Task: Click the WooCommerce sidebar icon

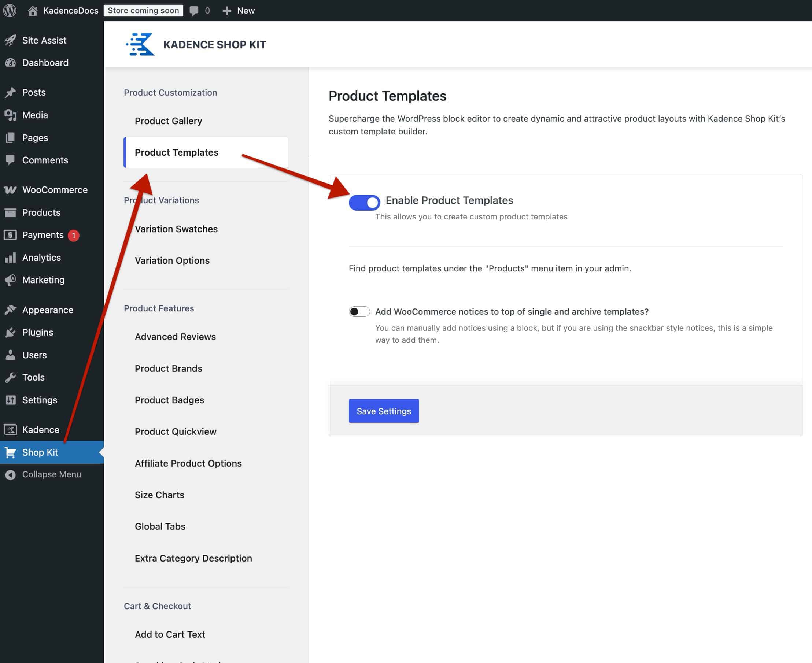Action: (x=10, y=190)
